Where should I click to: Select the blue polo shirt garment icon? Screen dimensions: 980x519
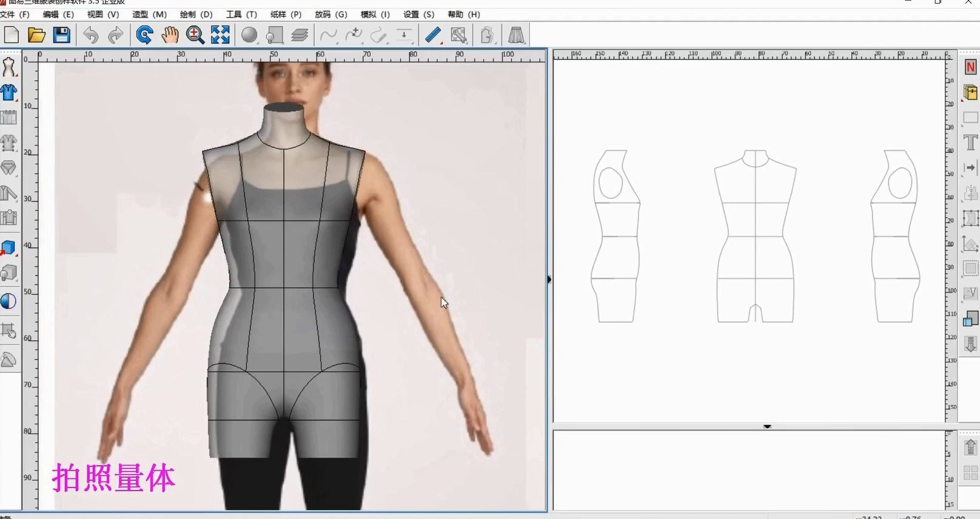(x=8, y=93)
